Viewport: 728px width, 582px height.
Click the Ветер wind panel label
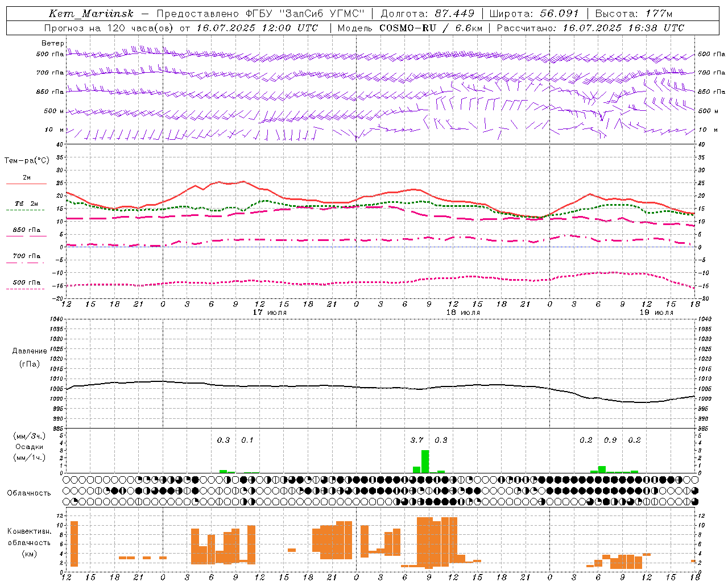53,43
